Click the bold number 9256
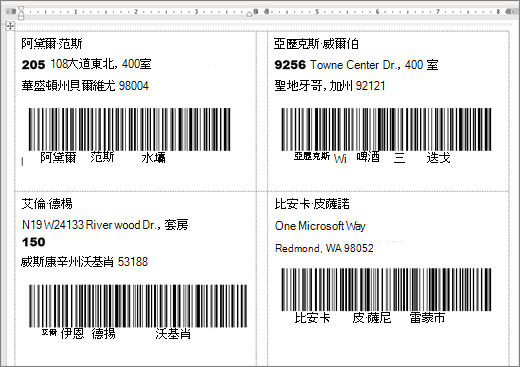This screenshot has width=520, height=367. coord(290,65)
